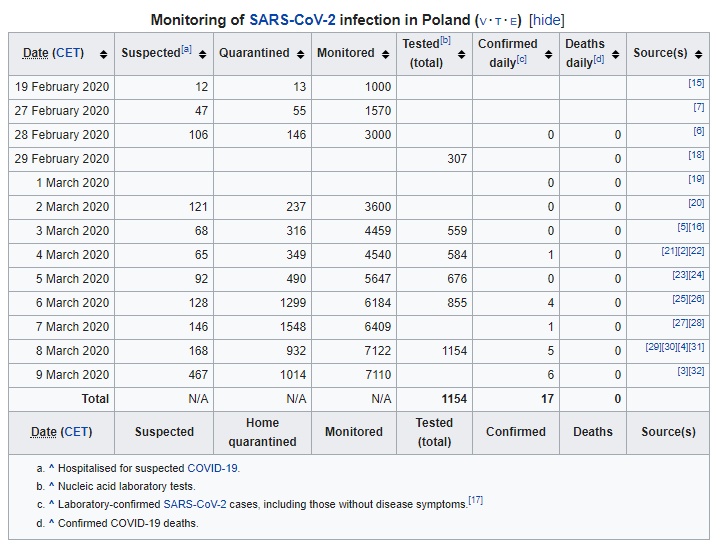Open reference [6] for 28 February
717x545 pixels.
pyautogui.click(x=699, y=131)
